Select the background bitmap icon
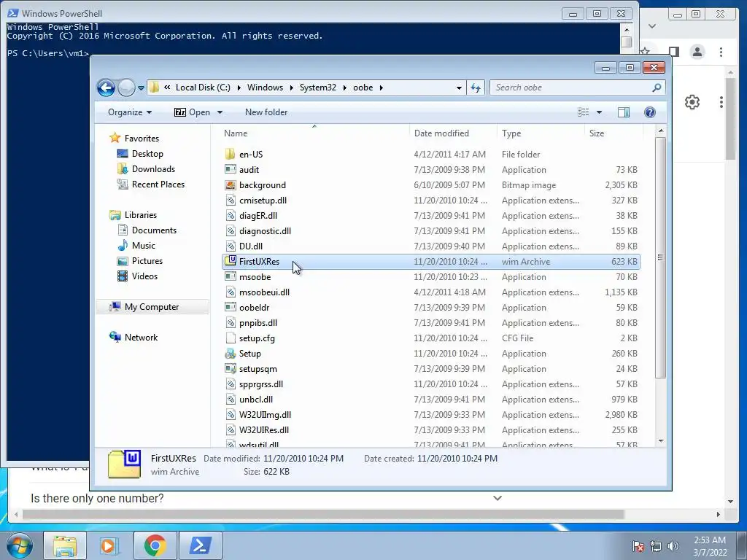Image resolution: width=747 pixels, height=560 pixels. pyautogui.click(x=231, y=184)
